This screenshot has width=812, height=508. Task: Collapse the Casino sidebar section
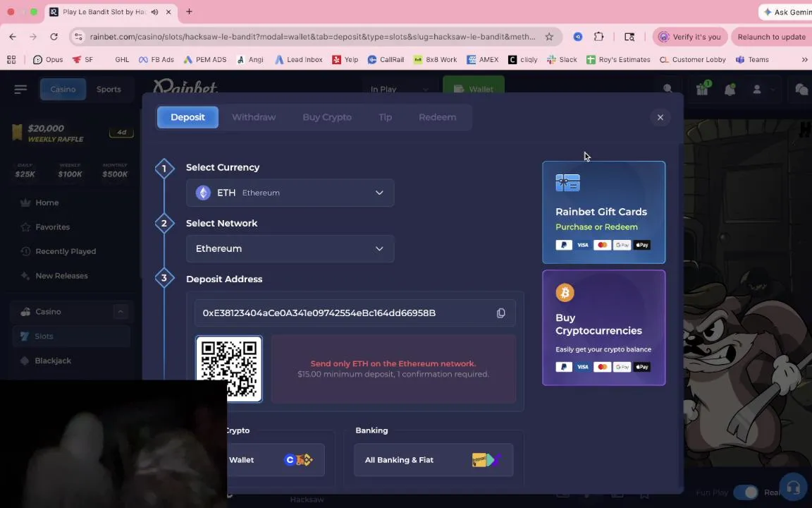click(120, 312)
